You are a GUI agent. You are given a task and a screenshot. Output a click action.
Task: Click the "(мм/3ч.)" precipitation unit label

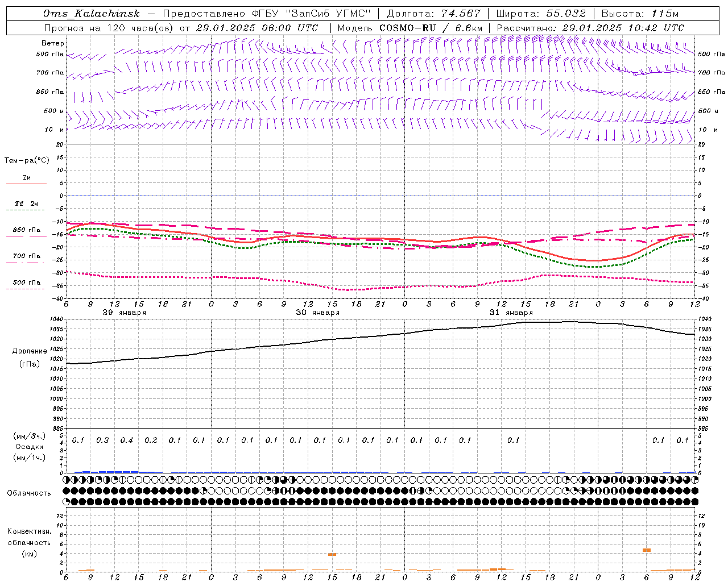[x=30, y=436]
